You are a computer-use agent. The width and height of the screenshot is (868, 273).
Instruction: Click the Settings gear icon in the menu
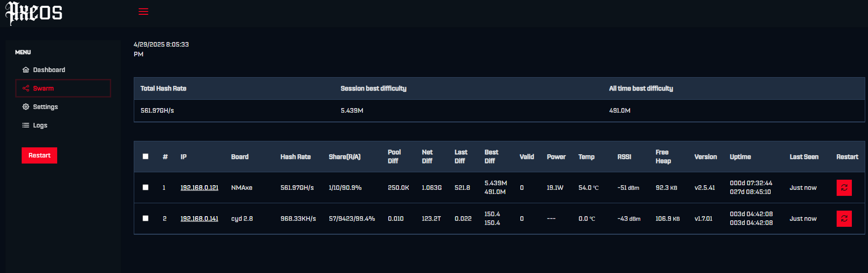[x=26, y=107]
